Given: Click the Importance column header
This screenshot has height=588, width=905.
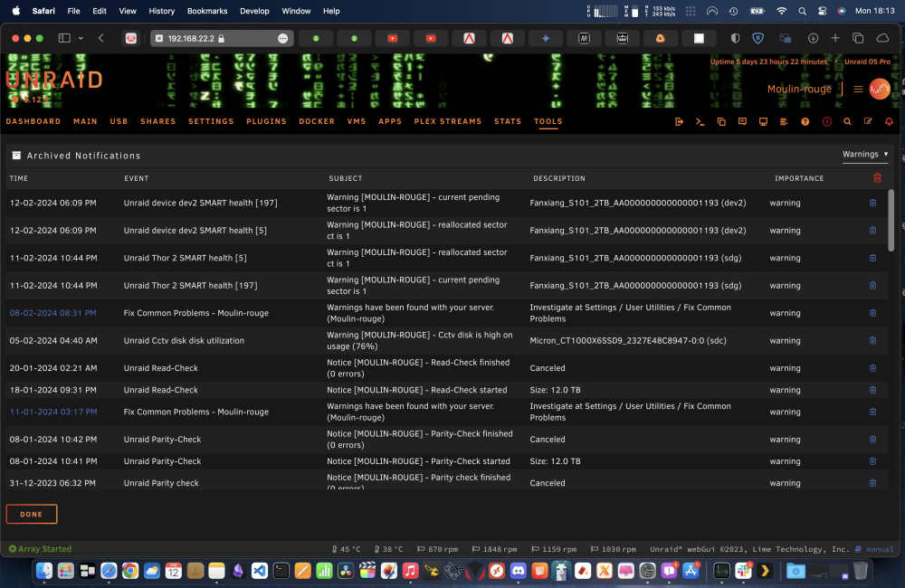Looking at the screenshot, I should 799,178.
